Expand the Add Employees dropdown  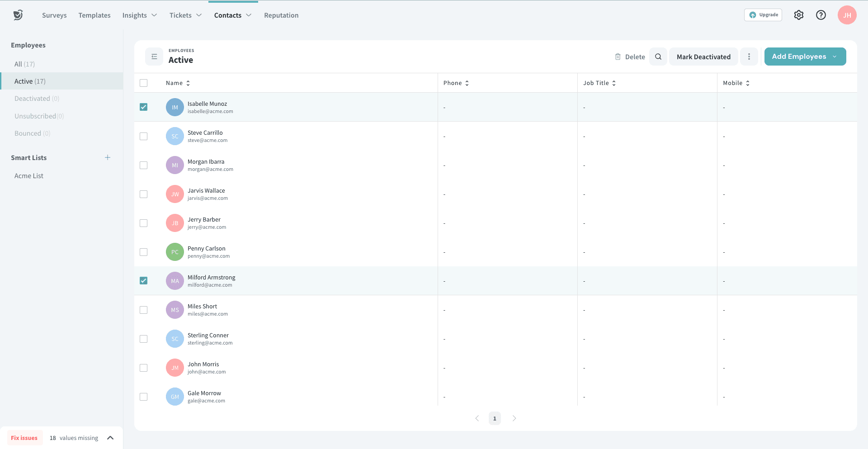coord(834,57)
